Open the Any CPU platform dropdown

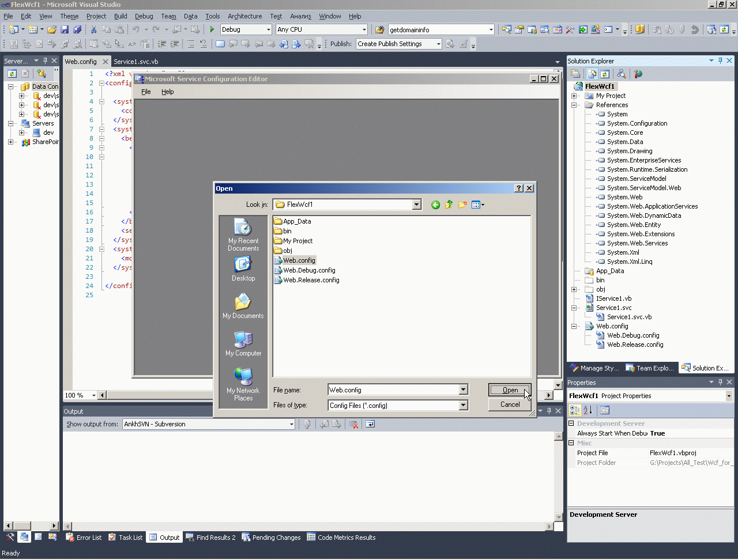pos(364,29)
